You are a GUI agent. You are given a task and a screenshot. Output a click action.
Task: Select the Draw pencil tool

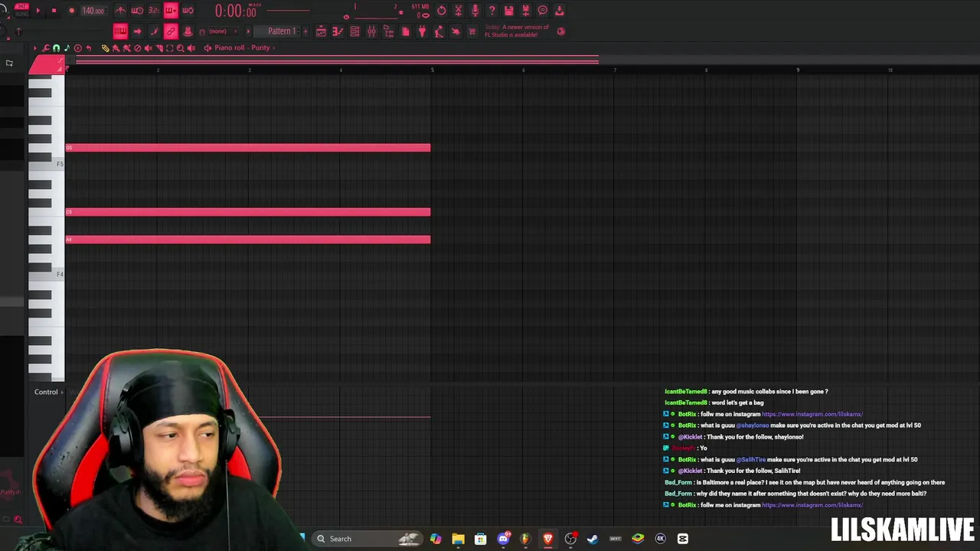click(106, 48)
